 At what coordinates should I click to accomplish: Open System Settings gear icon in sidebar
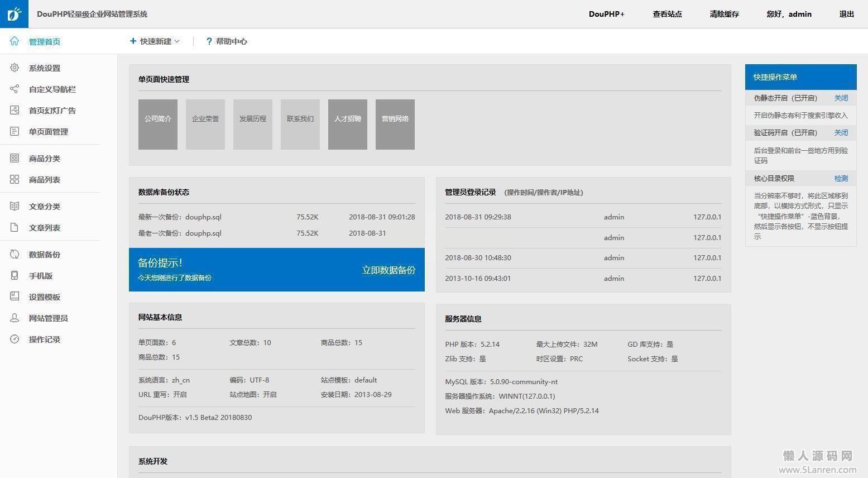[15, 68]
